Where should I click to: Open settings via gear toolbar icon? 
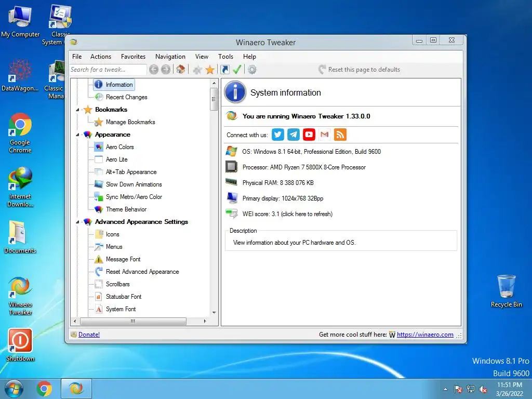click(x=252, y=70)
